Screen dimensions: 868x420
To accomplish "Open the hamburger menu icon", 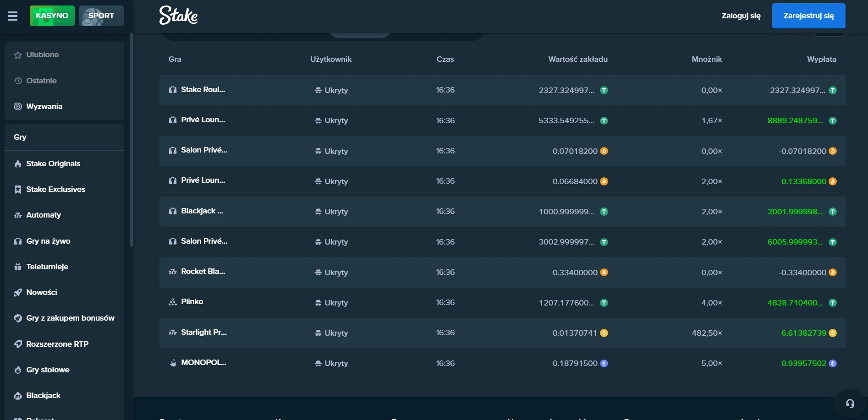I will point(13,16).
